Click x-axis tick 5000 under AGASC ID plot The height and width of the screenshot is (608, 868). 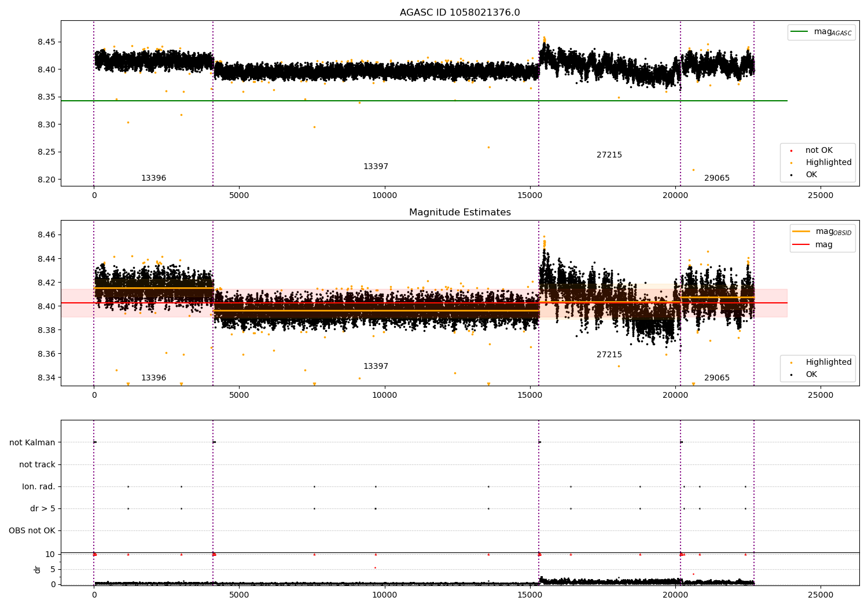click(x=239, y=195)
